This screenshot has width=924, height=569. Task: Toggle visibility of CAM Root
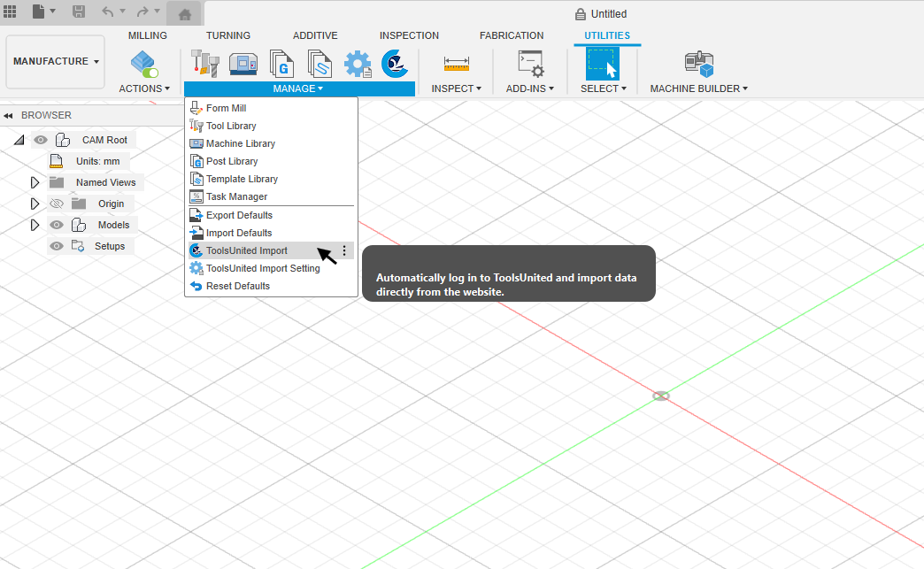click(41, 140)
